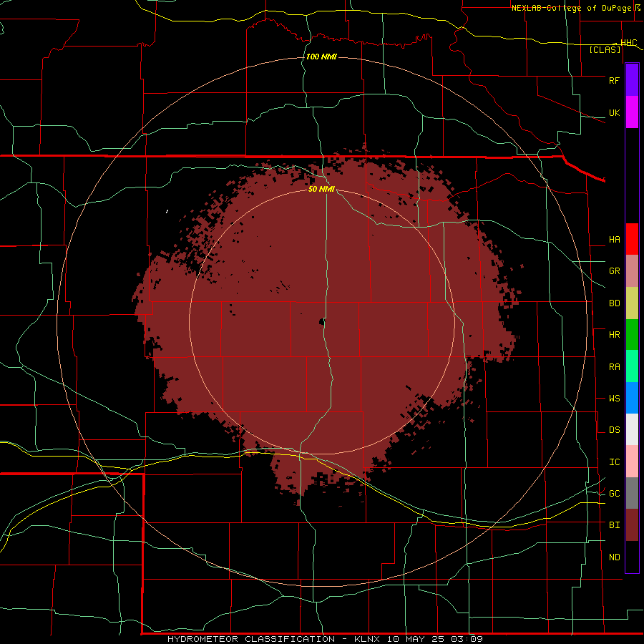Click the ND black legend swatch
The width and height of the screenshot is (644, 644).
(632, 557)
